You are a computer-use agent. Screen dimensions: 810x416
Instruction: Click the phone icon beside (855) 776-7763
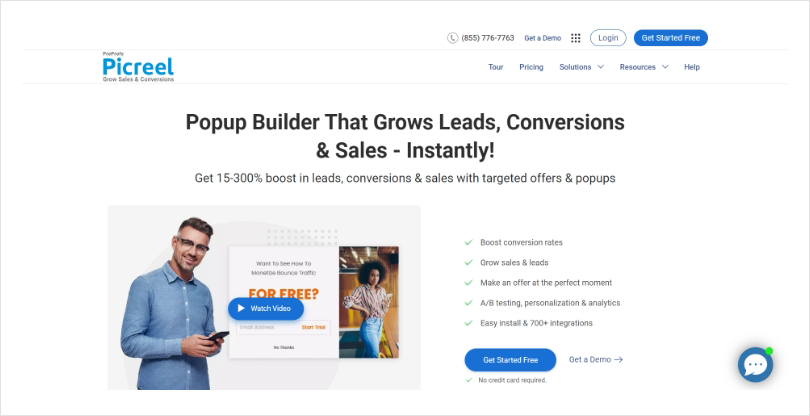tap(453, 38)
